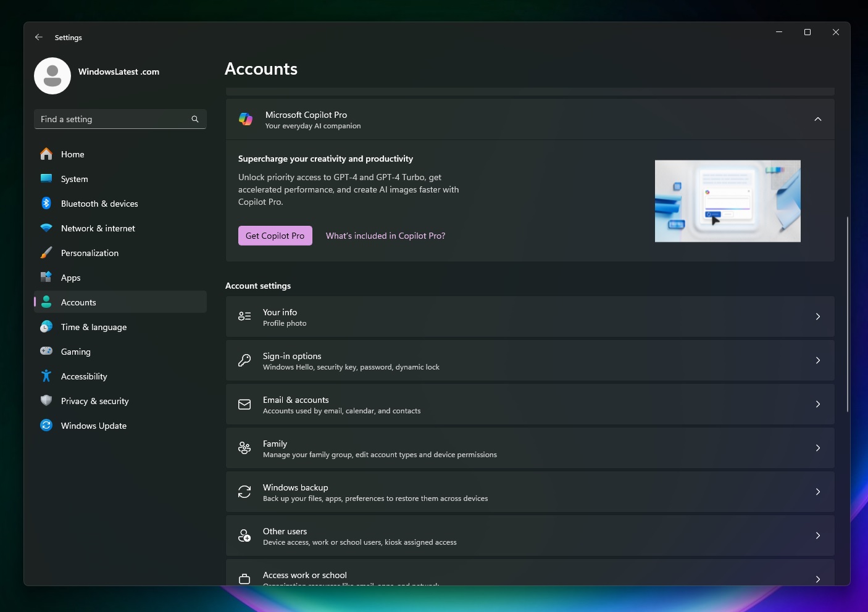Open Email & accounts chevron arrow
This screenshot has height=612, width=868.
[818, 404]
